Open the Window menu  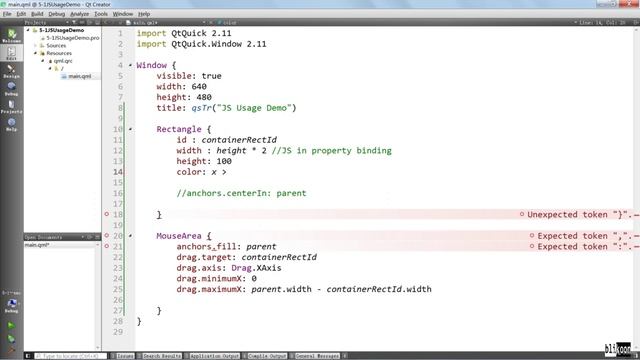[x=122, y=14]
